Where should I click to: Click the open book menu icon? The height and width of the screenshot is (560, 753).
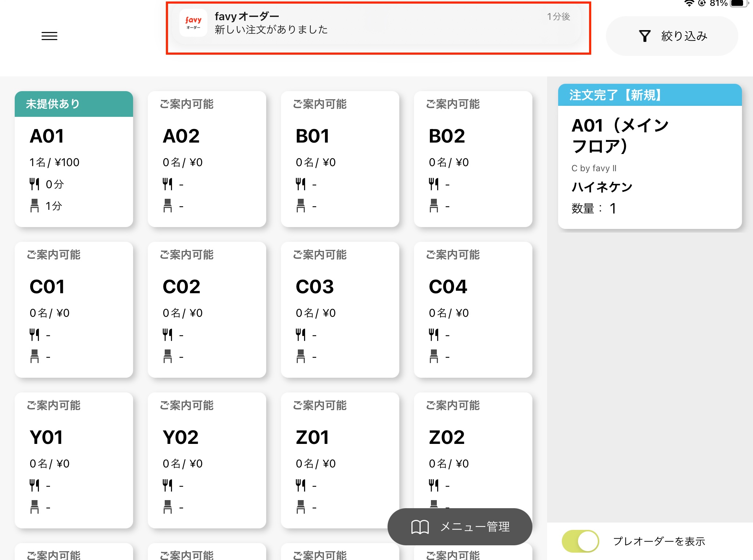(420, 527)
